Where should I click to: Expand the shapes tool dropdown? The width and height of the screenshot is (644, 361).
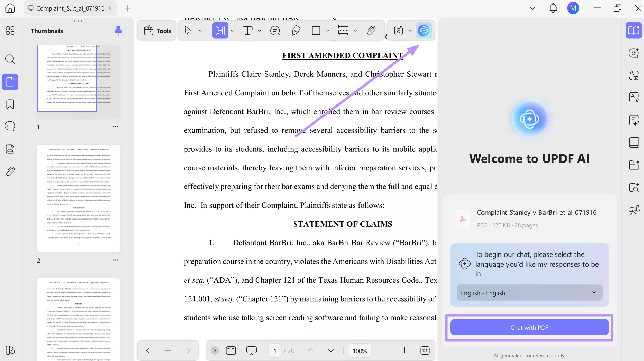point(328,30)
